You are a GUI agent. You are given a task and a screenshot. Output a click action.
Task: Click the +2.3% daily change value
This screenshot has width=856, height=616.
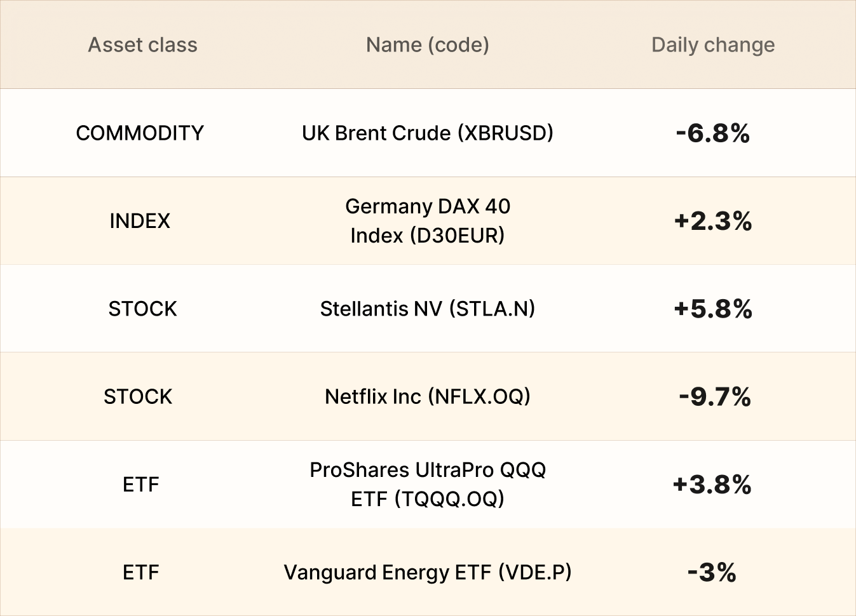(713, 221)
